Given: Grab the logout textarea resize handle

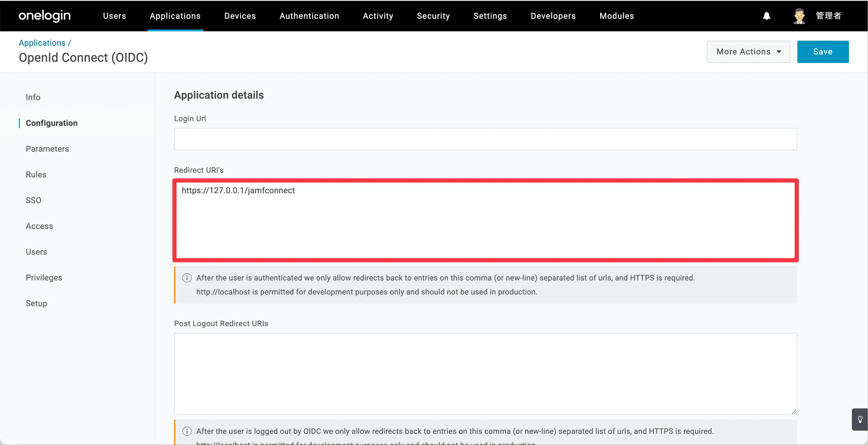Looking at the screenshot, I should tap(794, 411).
